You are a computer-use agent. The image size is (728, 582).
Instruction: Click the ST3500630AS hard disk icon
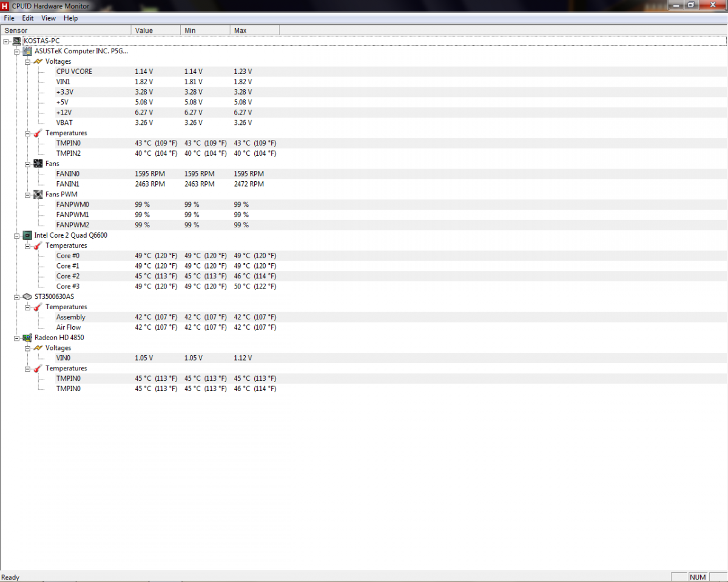click(27, 296)
